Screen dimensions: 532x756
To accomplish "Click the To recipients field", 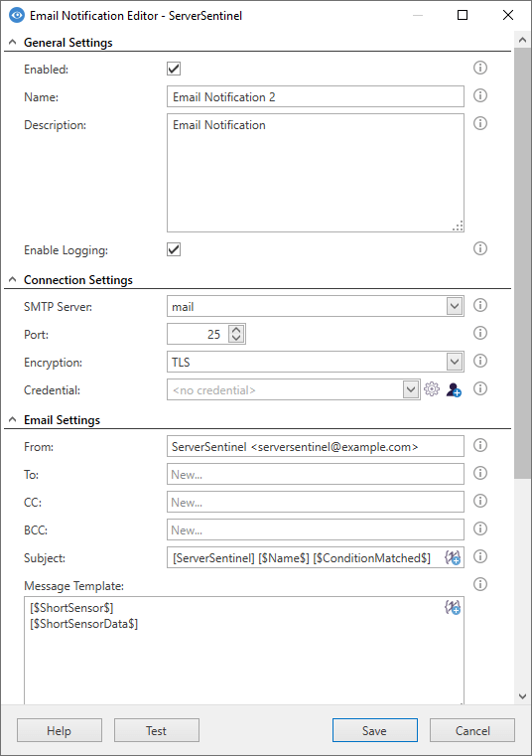I will (316, 475).
